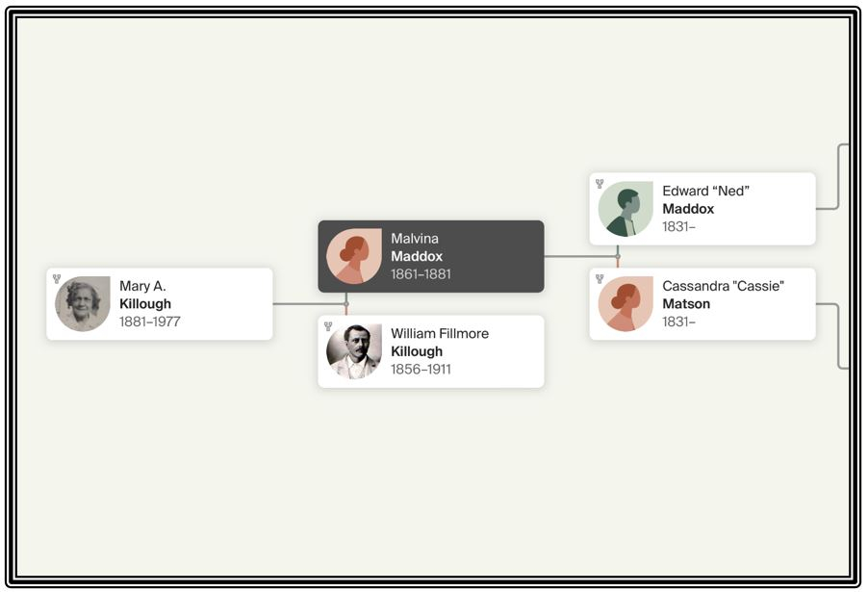
Task: Click the William Fillmore Killough name
Action: point(439,342)
